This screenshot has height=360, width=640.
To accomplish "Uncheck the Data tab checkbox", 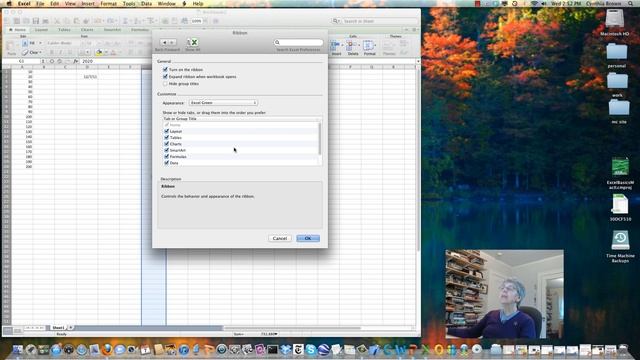I will click(167, 163).
